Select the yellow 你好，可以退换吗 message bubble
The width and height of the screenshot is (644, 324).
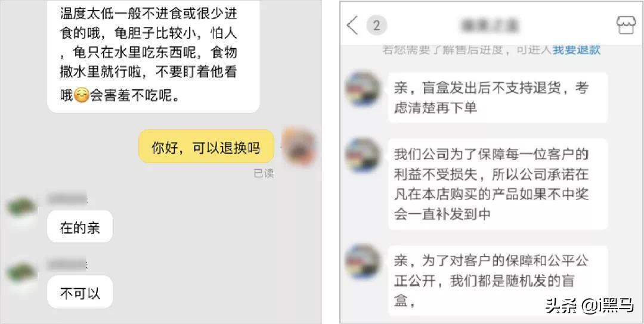point(206,147)
